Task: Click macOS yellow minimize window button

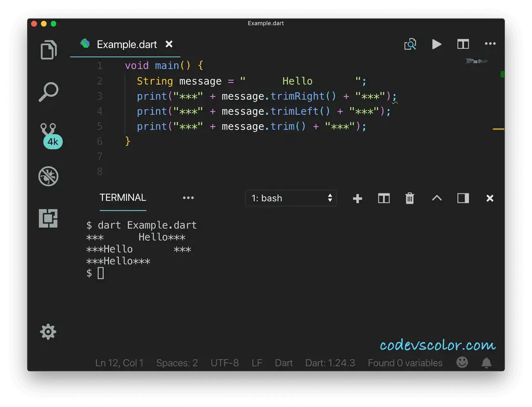Action: click(44, 23)
